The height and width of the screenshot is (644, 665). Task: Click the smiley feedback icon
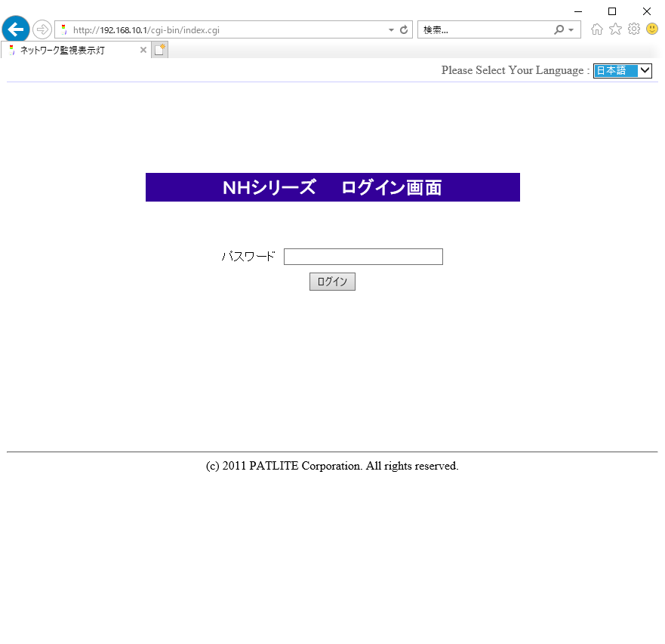pos(652,29)
